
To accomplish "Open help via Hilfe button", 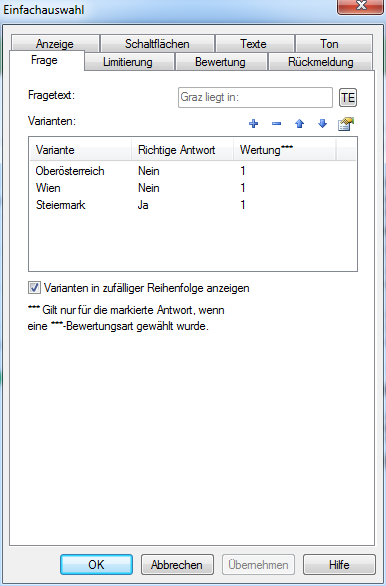I will [339, 564].
